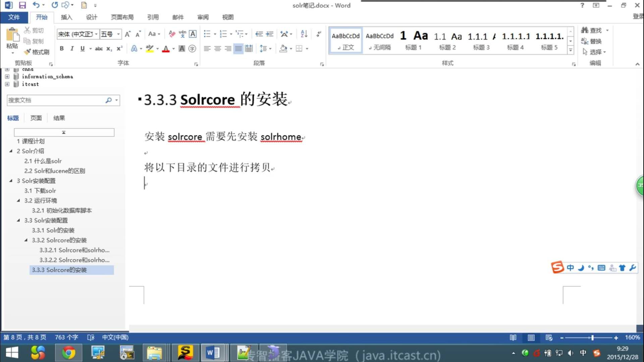The image size is (644, 362).
Task: Toggle Italic formatting
Action: click(72, 49)
